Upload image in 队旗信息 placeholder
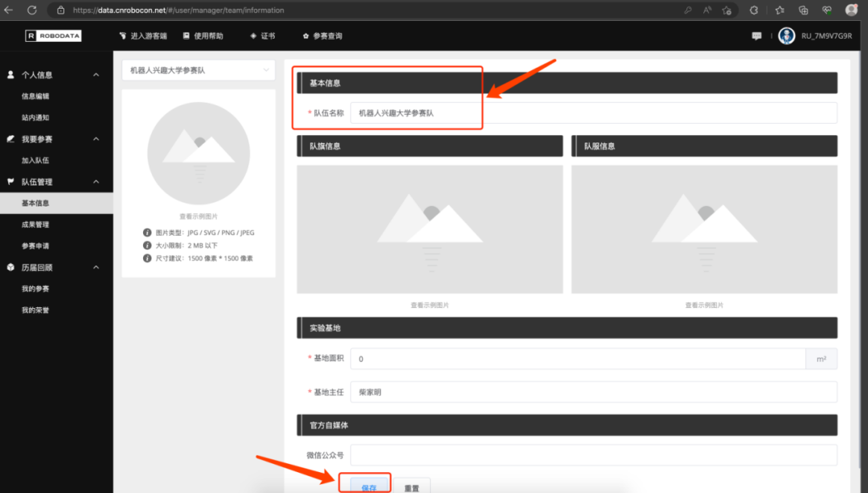 click(430, 229)
